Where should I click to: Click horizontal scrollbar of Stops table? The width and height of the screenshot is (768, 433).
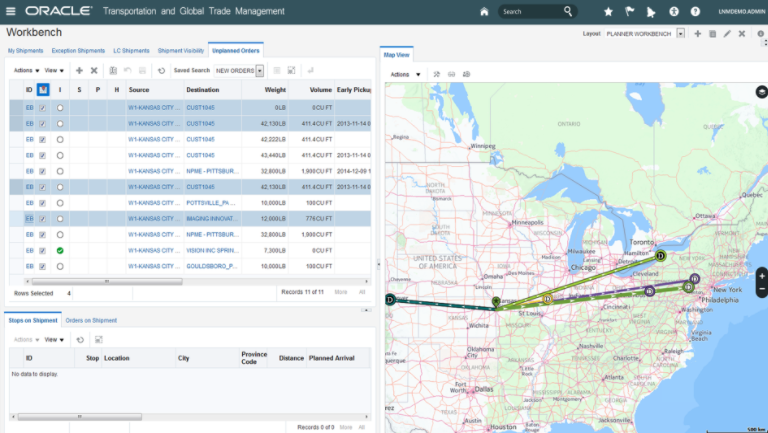coord(79,417)
